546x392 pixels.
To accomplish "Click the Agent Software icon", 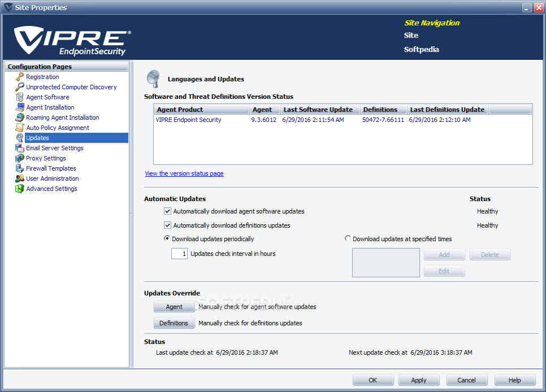I will [19, 97].
